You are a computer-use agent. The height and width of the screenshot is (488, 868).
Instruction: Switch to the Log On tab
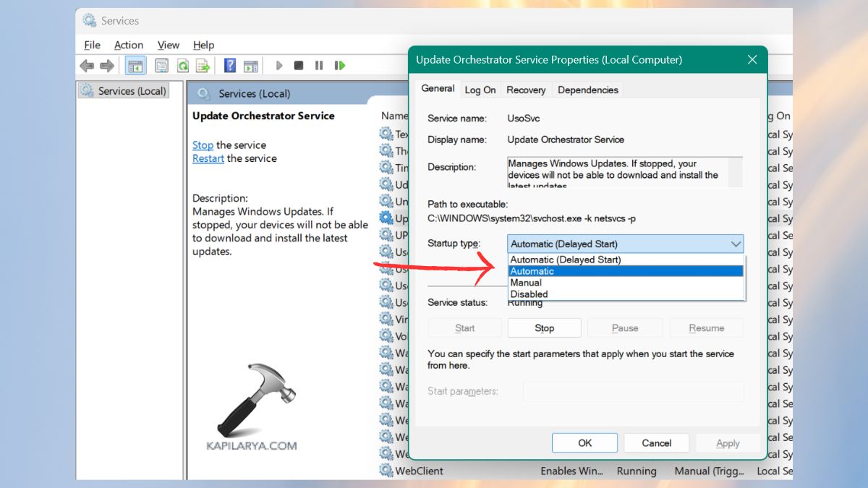click(x=480, y=89)
